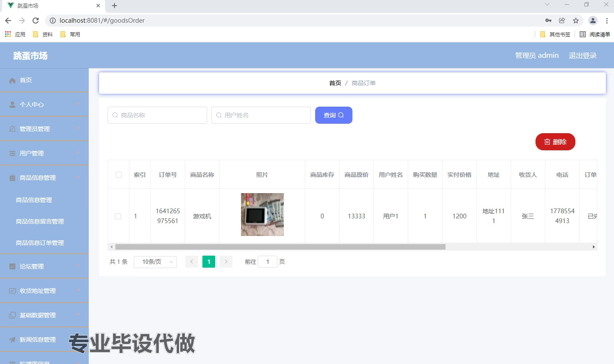Open the 游戏机 product photo thumbnail
614x364 pixels.
coord(262,215)
